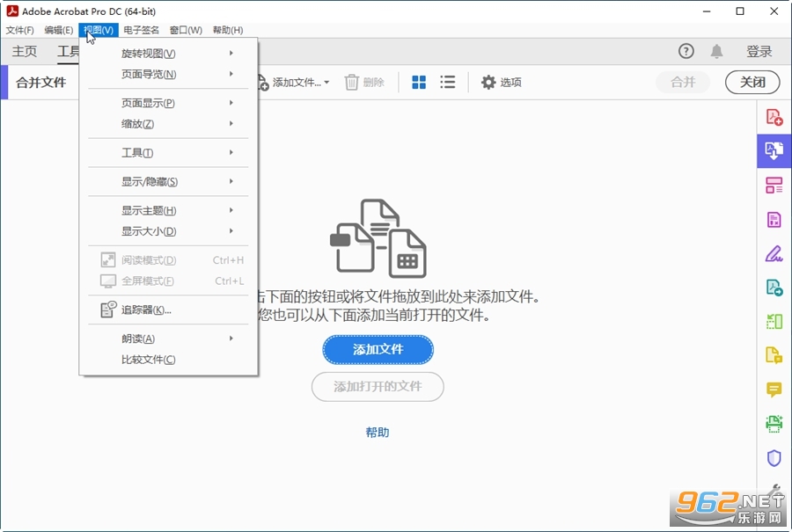Expand the 朗读 submenu
The image size is (792, 532).
(x=168, y=339)
